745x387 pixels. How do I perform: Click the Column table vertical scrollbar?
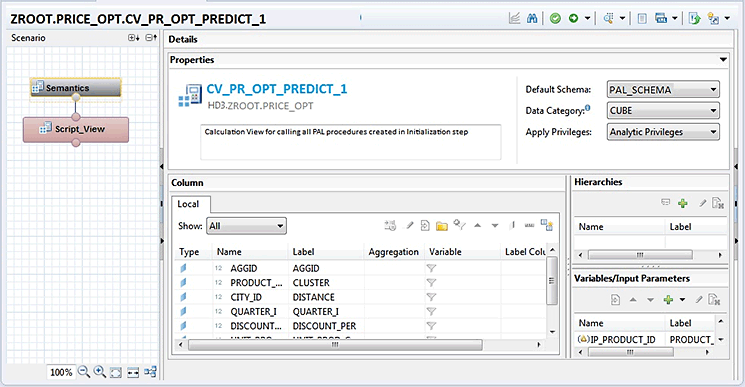click(552, 281)
